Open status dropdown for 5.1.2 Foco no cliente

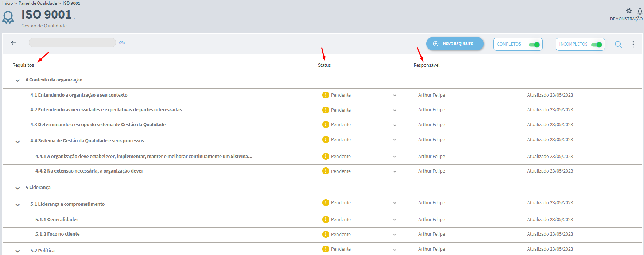coord(395,235)
